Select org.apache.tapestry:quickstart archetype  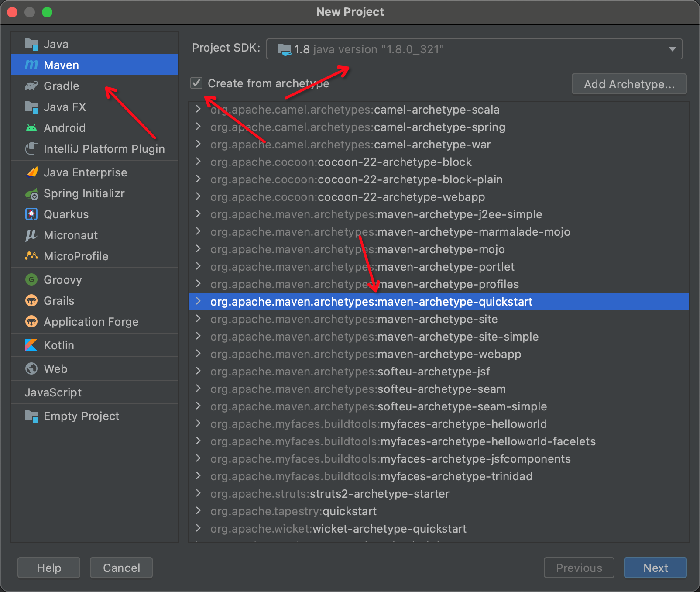[439, 511]
